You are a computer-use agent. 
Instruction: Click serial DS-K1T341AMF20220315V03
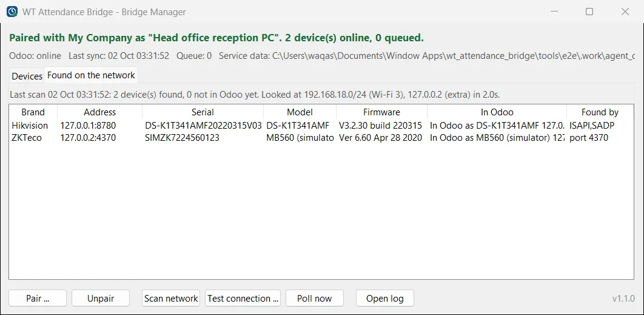tap(203, 126)
